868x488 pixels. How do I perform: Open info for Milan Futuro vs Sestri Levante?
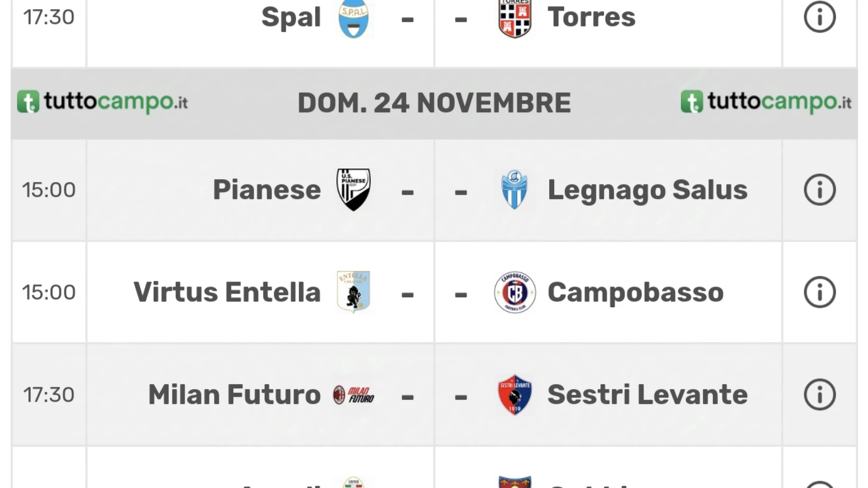click(820, 394)
